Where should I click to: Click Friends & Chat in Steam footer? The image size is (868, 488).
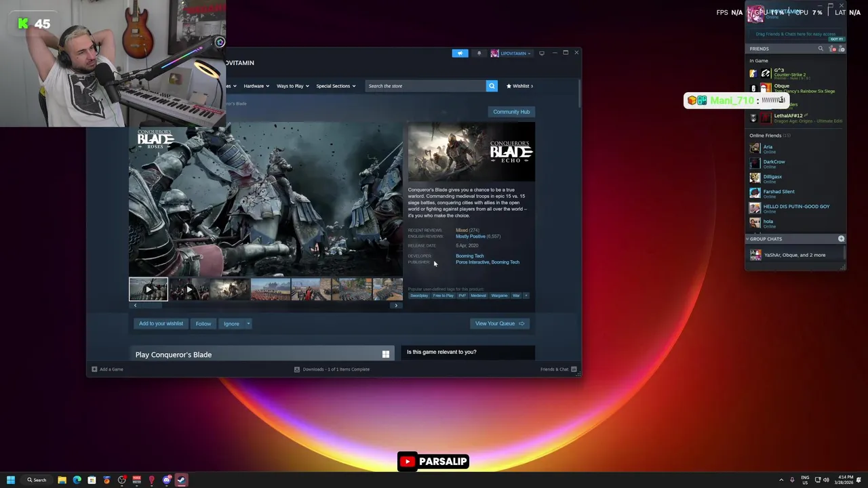[558, 369]
